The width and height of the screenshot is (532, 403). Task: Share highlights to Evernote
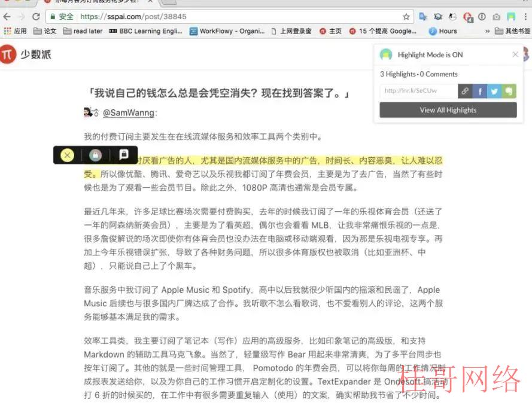coord(509,91)
